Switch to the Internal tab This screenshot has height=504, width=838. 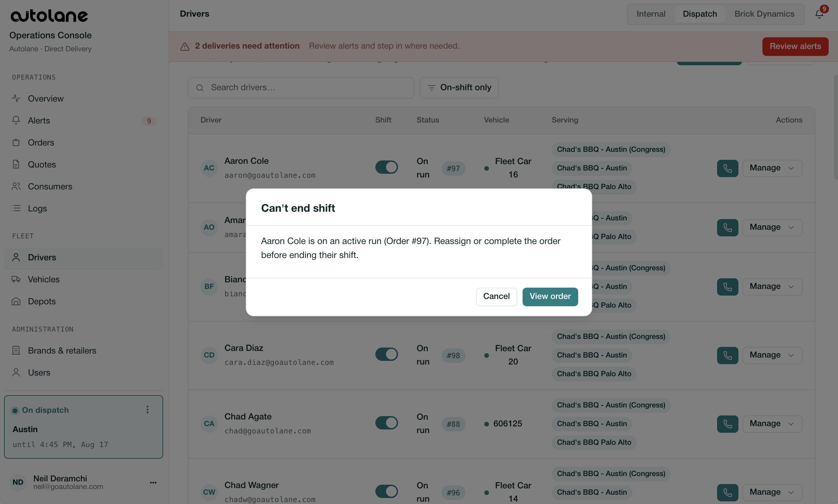[650, 14]
